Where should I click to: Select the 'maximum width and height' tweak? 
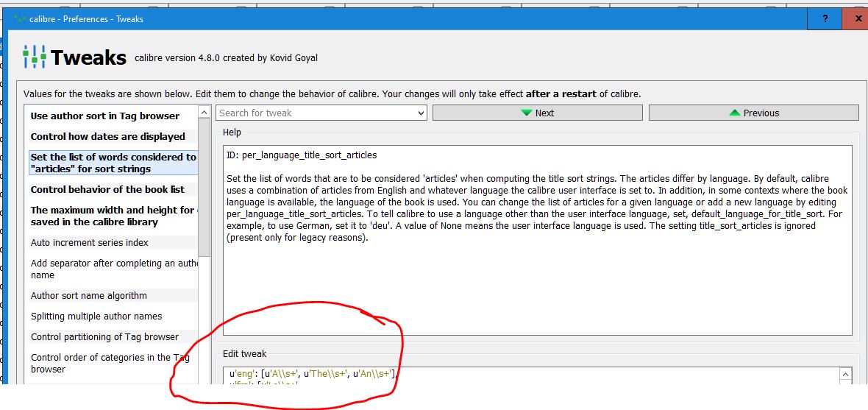[x=113, y=216]
